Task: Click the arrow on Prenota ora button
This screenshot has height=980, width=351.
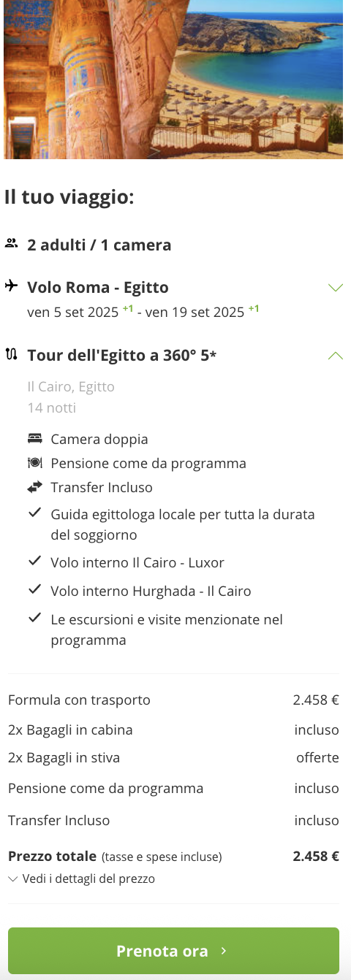Action: pyautogui.click(x=224, y=951)
